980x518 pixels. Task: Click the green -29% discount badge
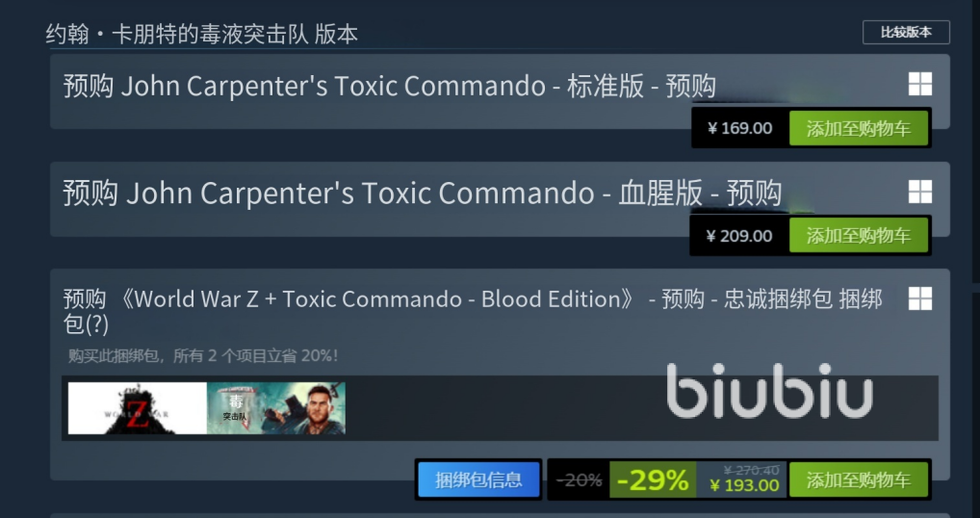[653, 479]
